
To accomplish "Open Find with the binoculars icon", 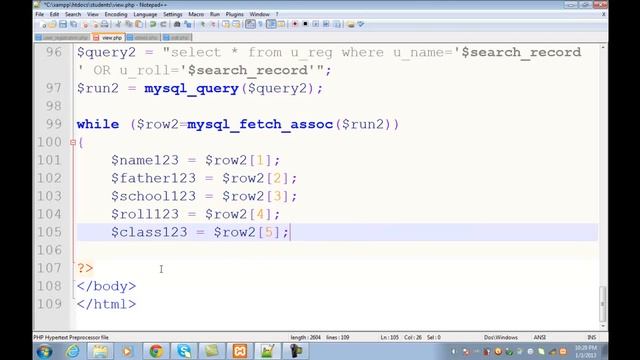I will pyautogui.click(x=177, y=24).
